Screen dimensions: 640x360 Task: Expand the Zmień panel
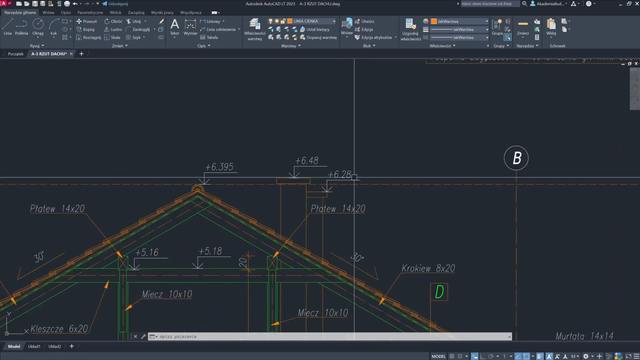click(x=120, y=46)
